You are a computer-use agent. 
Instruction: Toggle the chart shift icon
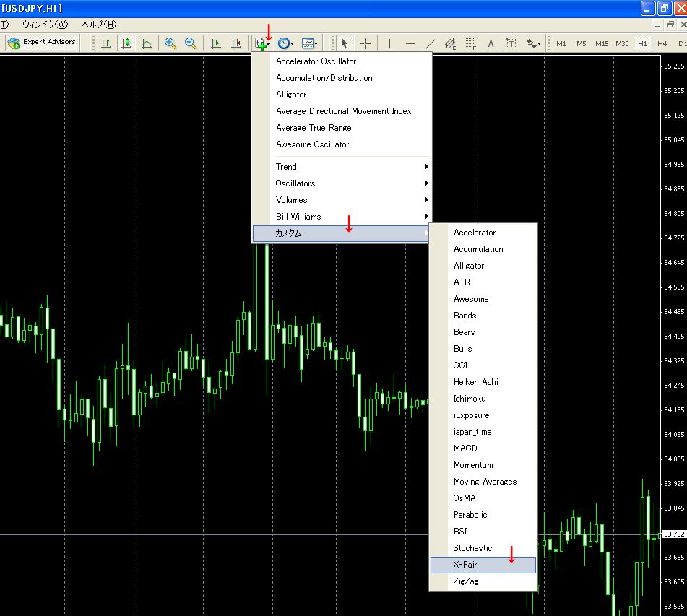[x=236, y=43]
